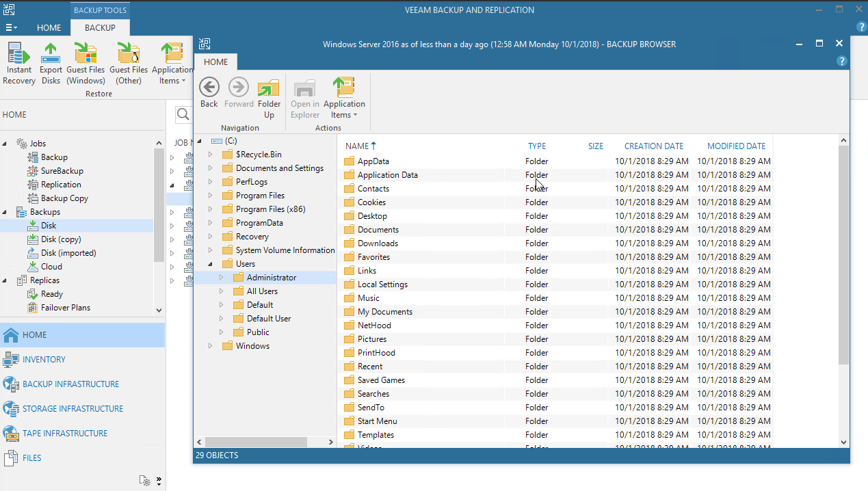This screenshot has width=868, height=491.
Task: Click main window search magnifier icon
Action: click(183, 114)
